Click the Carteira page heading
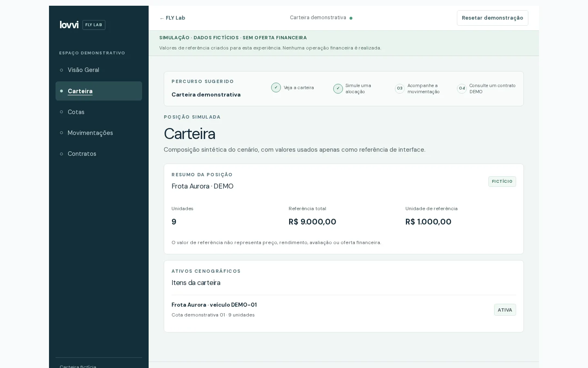Image resolution: width=588 pixels, height=368 pixels. (x=189, y=134)
